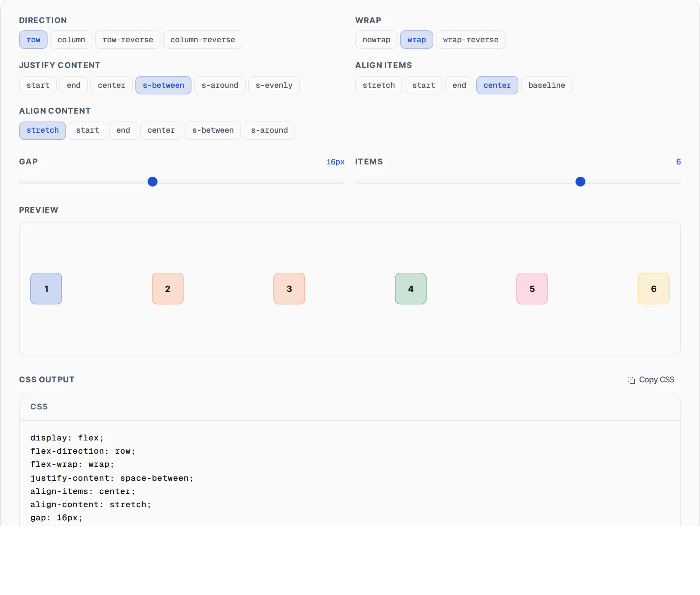Choose baseline for Align Items
The width and height of the screenshot is (700, 595).
click(x=546, y=85)
